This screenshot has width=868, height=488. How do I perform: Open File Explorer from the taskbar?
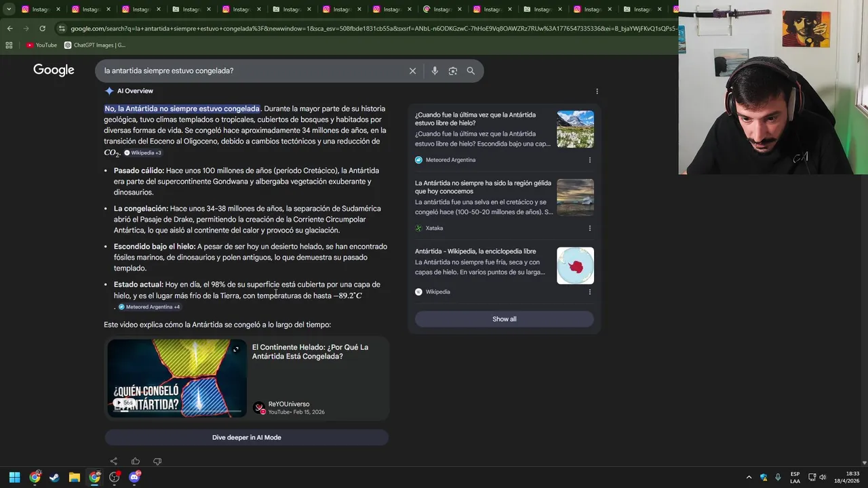(75, 477)
